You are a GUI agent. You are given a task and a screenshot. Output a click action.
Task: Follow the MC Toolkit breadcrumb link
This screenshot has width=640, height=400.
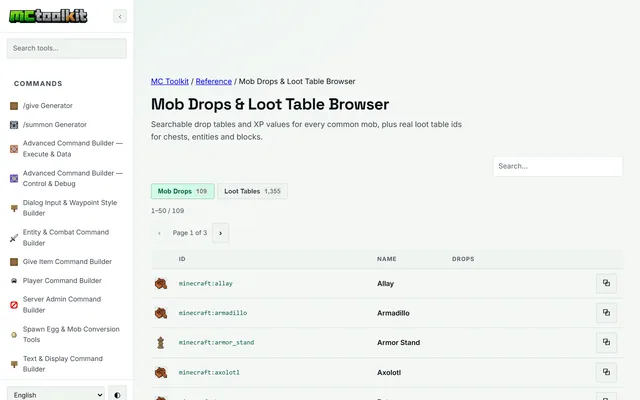(170, 81)
